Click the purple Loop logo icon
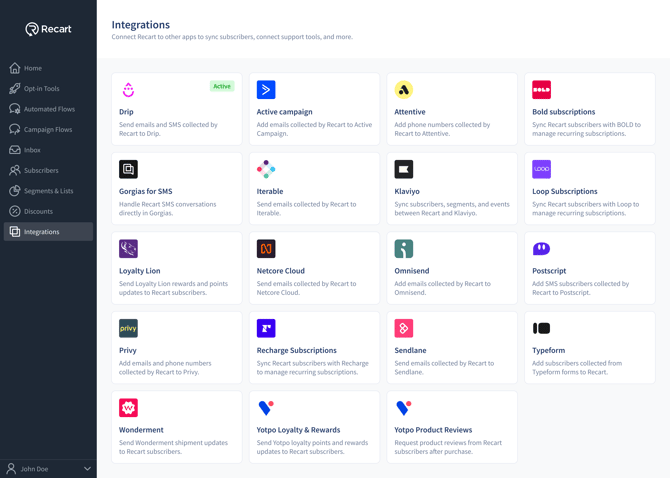Image resolution: width=670 pixels, height=478 pixels. [x=541, y=169]
